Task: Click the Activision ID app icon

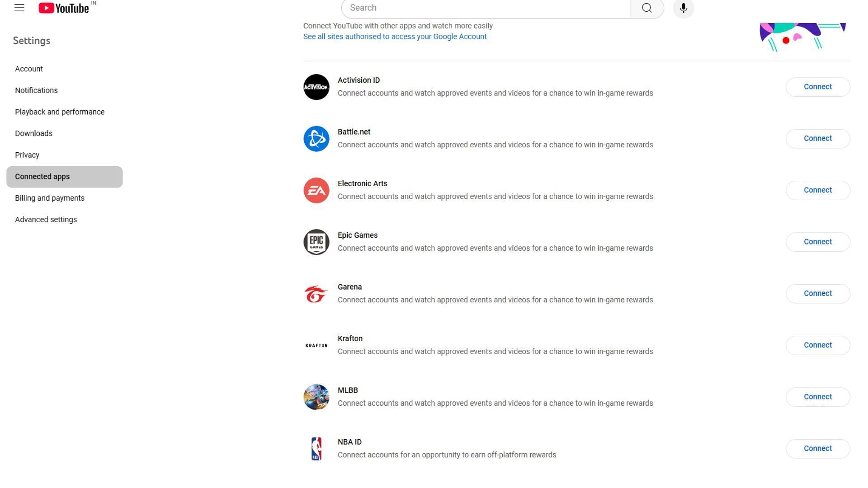Action: coord(316,86)
